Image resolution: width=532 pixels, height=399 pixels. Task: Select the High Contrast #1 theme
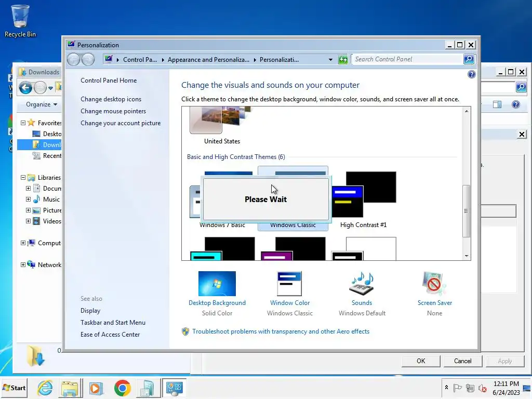pyautogui.click(x=363, y=199)
